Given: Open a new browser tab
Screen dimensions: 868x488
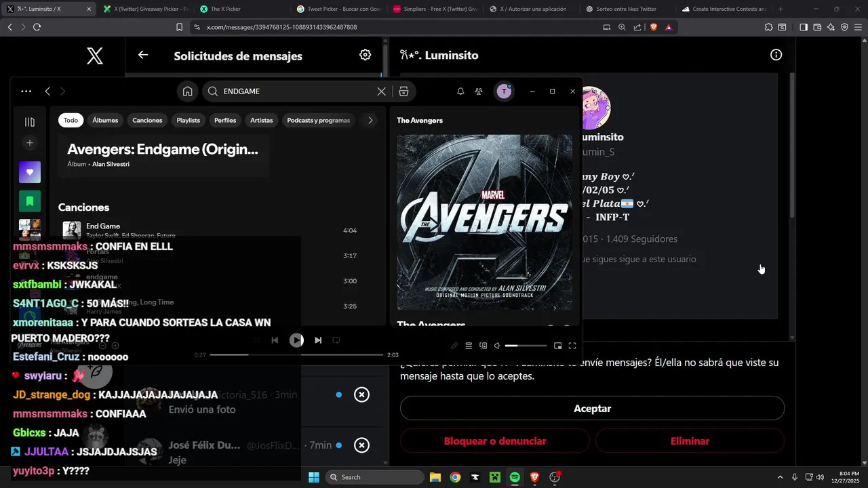Looking at the screenshot, I should [x=781, y=9].
